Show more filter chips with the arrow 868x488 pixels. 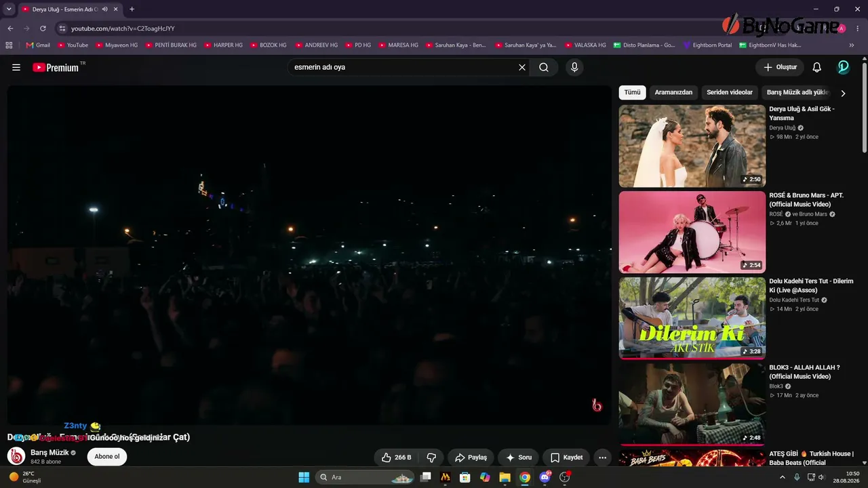coord(843,93)
